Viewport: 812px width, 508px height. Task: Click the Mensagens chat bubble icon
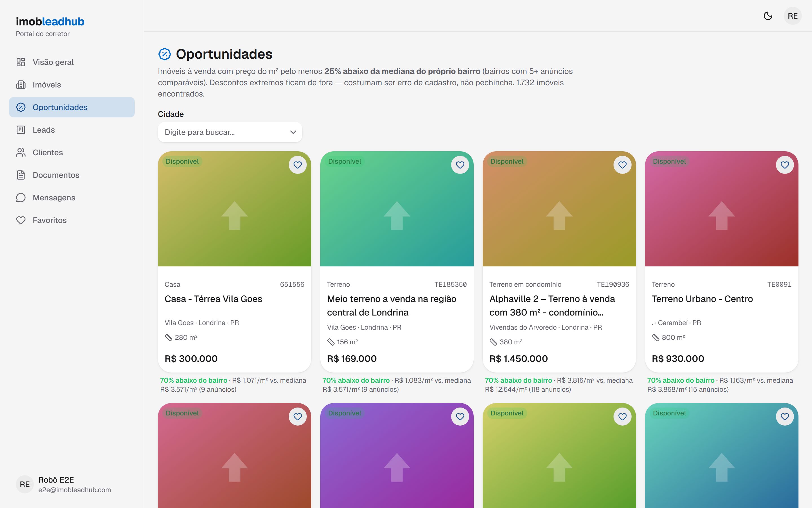pos(21,198)
